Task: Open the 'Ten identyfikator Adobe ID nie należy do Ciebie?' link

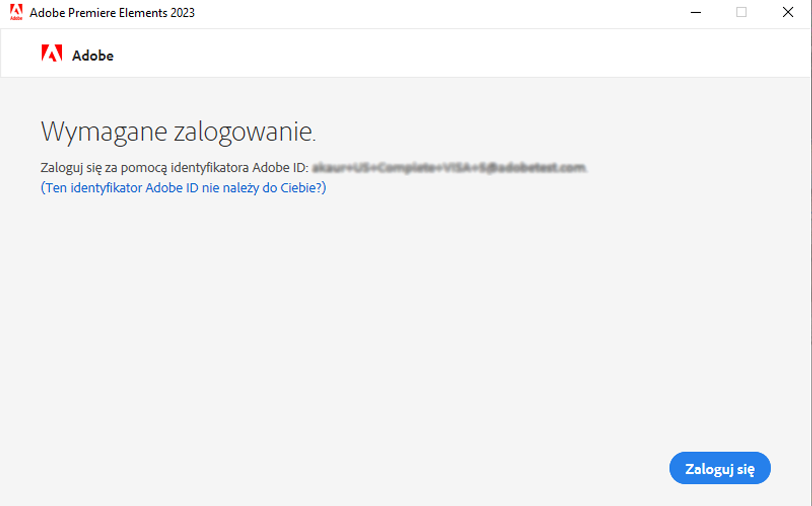Action: click(183, 188)
